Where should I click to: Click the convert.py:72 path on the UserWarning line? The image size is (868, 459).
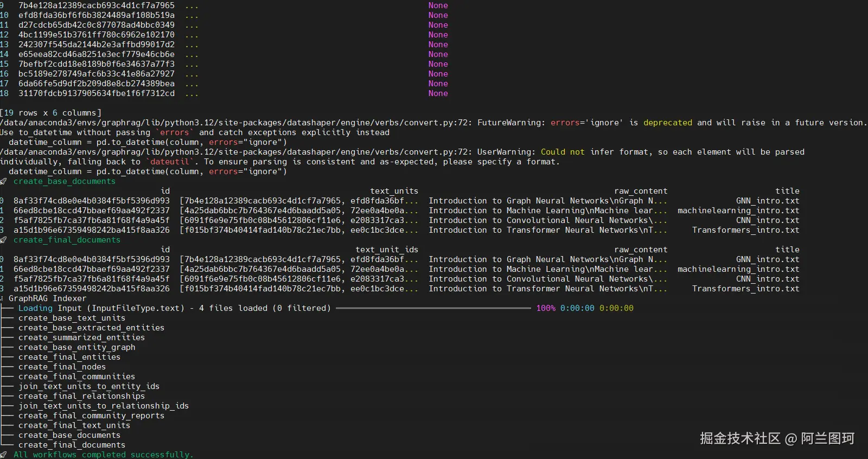pyautogui.click(x=236, y=152)
